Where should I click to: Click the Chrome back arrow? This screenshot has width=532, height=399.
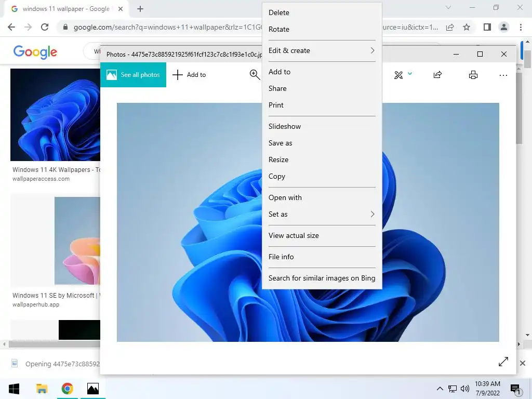pos(11,27)
